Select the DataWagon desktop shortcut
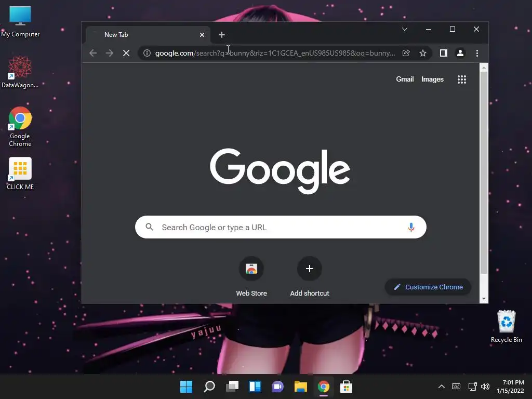Viewport: 532px width, 399px height. 20,72
